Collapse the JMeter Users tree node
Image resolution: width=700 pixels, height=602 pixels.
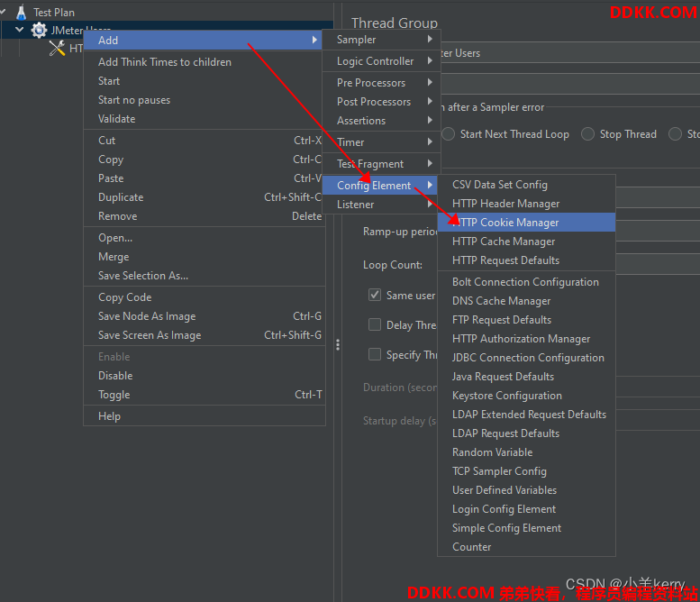pyautogui.click(x=20, y=30)
